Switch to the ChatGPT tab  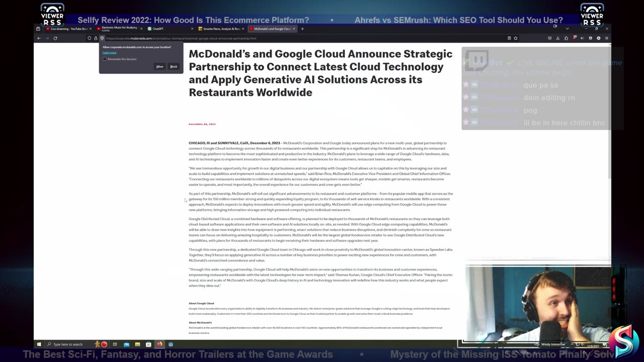tap(170, 29)
